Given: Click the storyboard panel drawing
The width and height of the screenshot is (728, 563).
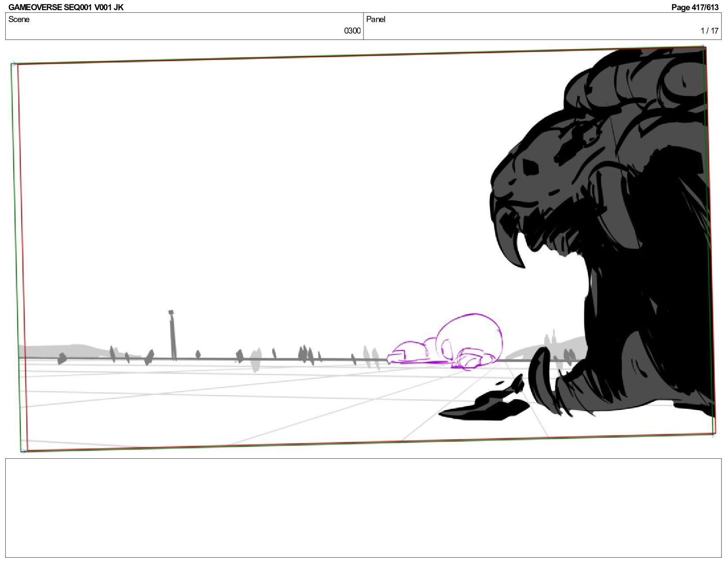Looking at the screenshot, I should tap(363, 249).
